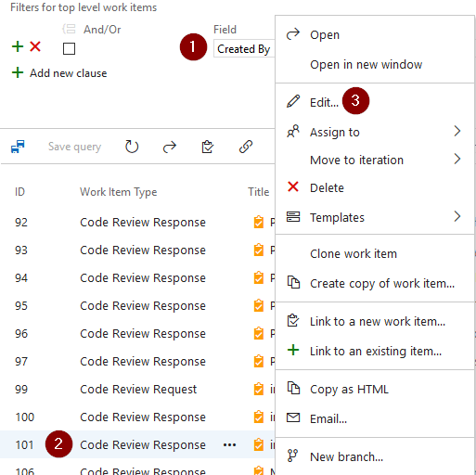Image resolution: width=476 pixels, height=475 pixels.
Task: Toggle the And/Or clause checkbox
Action: [x=69, y=49]
